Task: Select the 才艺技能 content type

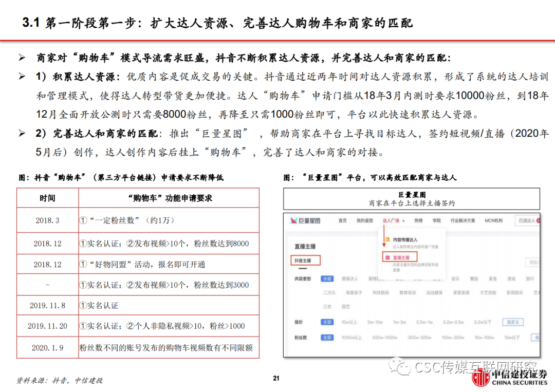Action: (x=488, y=292)
